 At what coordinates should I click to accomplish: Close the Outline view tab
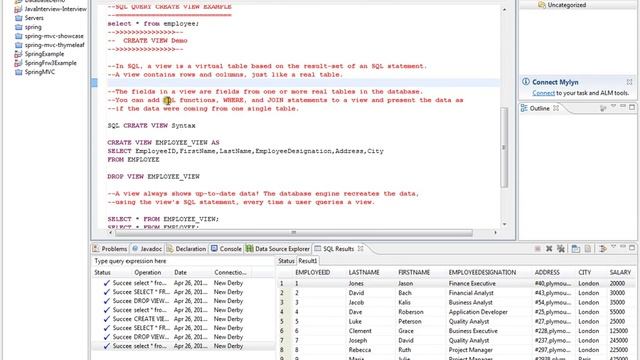pos(556,108)
